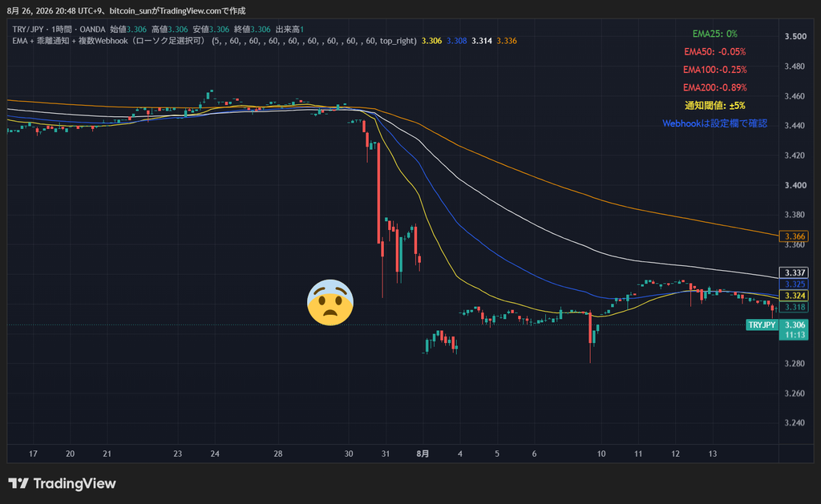Click the 3.500 price axis label

795,37
